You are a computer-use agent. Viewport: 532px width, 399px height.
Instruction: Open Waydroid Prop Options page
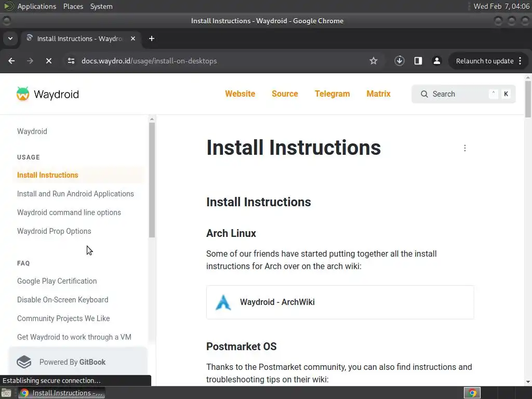click(x=54, y=231)
